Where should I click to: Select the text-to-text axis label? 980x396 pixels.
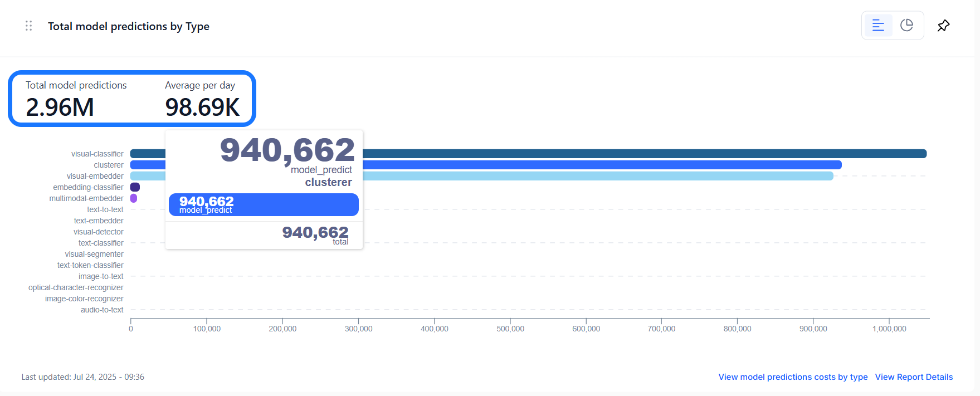105,209
